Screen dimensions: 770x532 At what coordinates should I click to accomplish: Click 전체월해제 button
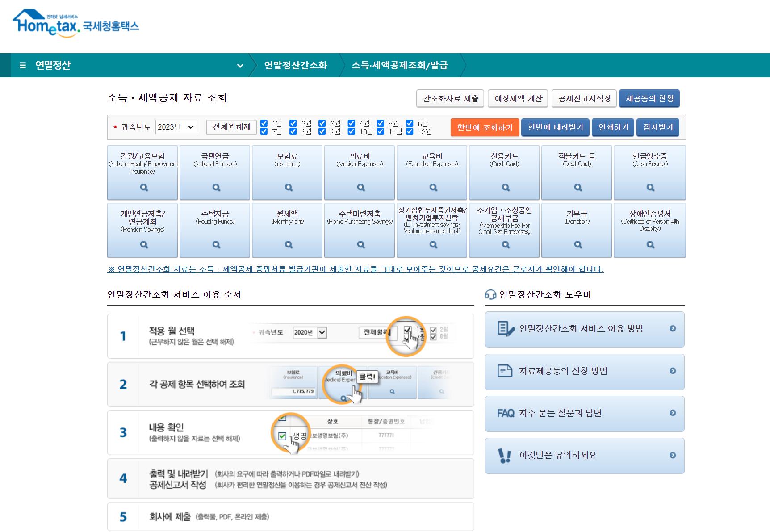point(231,127)
